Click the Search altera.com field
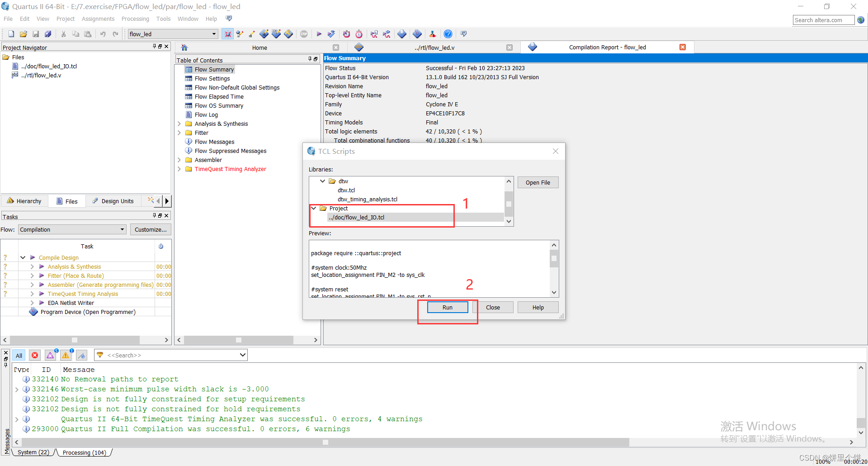Viewport: 868px width, 466px height. (x=824, y=20)
